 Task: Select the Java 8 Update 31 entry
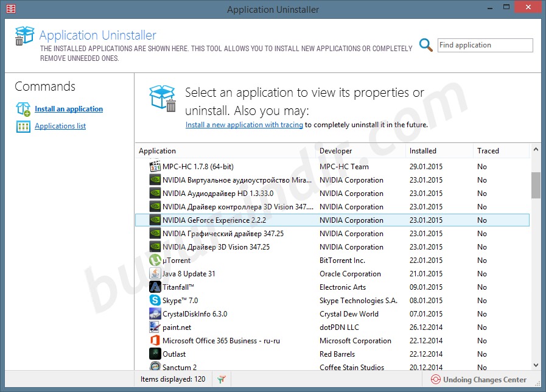tap(332, 274)
